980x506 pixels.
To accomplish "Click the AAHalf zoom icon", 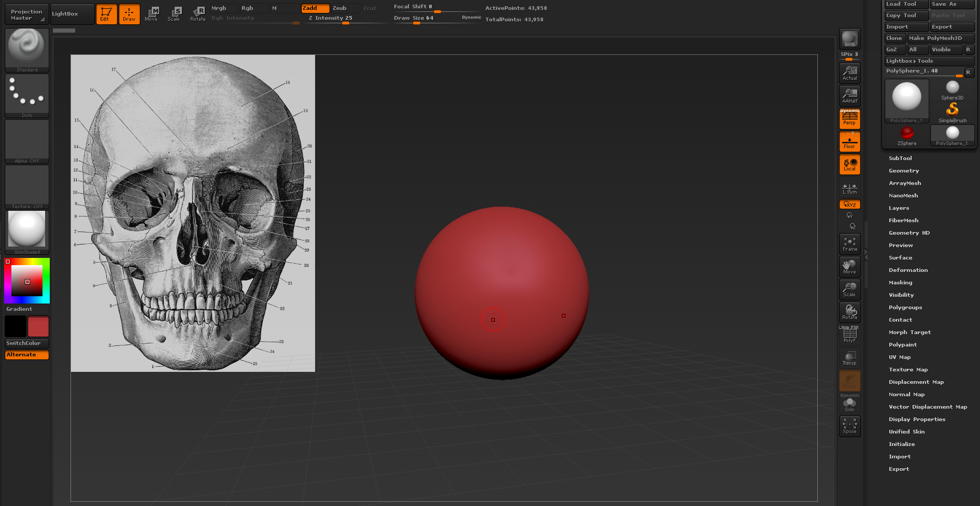I will click(x=850, y=96).
